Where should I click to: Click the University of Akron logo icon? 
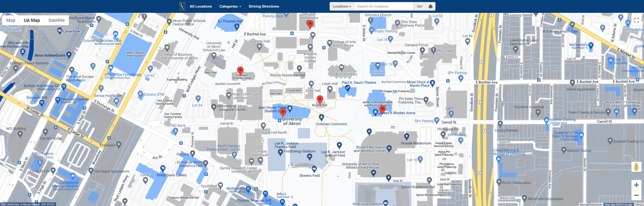(182, 6)
